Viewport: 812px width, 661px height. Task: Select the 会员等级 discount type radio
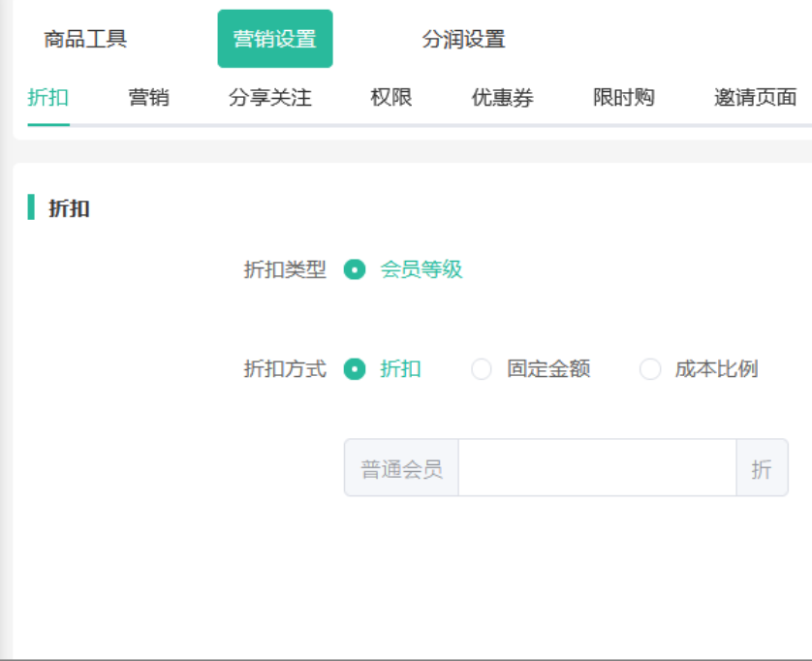355,269
